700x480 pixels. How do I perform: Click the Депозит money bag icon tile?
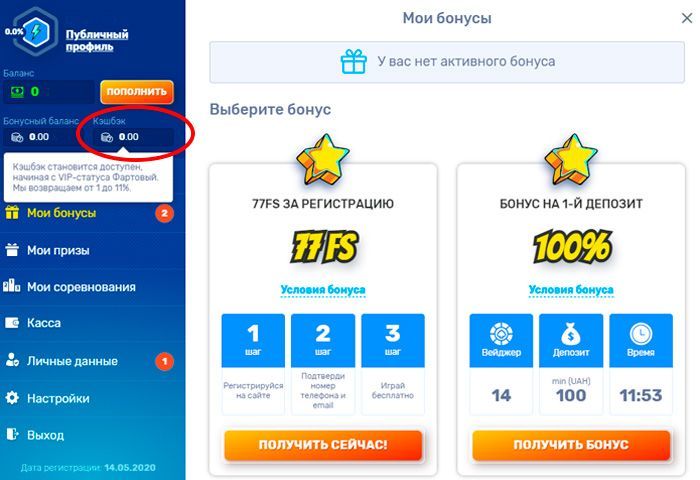(571, 340)
